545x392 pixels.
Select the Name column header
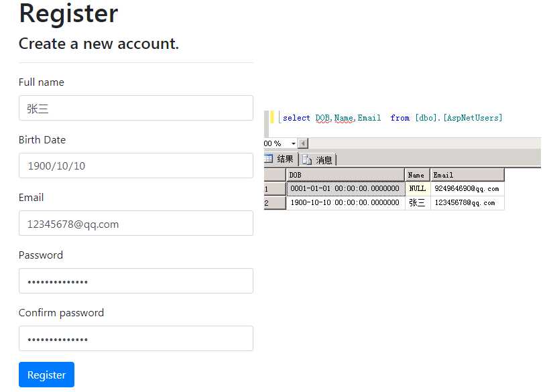coord(417,175)
